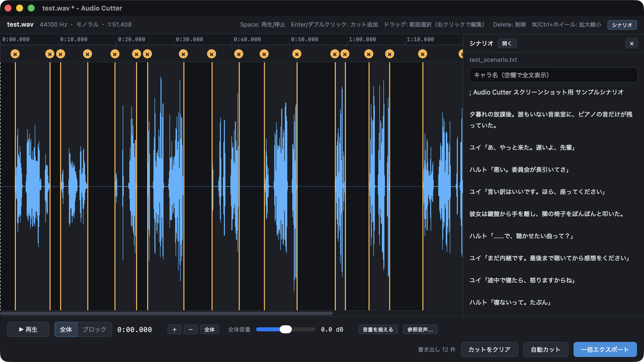The image size is (644, 362).
Task: Click the waveform horizontal scrollbar
Action: pos(166,313)
